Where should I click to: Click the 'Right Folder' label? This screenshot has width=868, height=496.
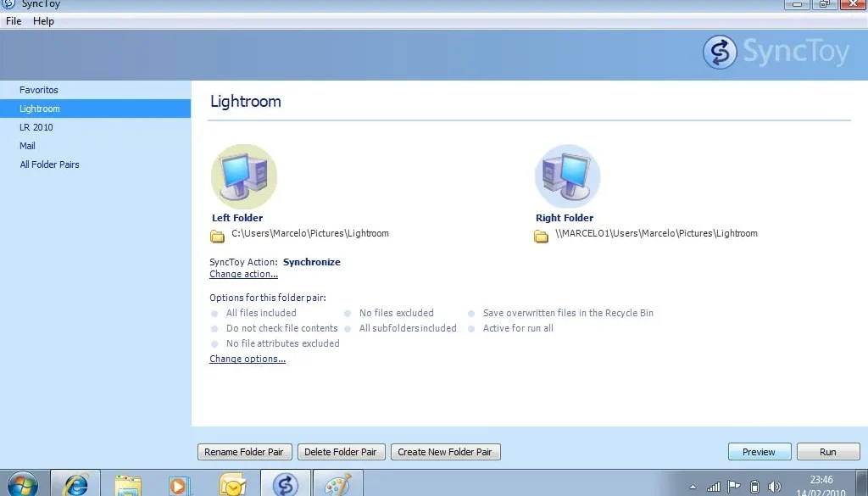(565, 218)
